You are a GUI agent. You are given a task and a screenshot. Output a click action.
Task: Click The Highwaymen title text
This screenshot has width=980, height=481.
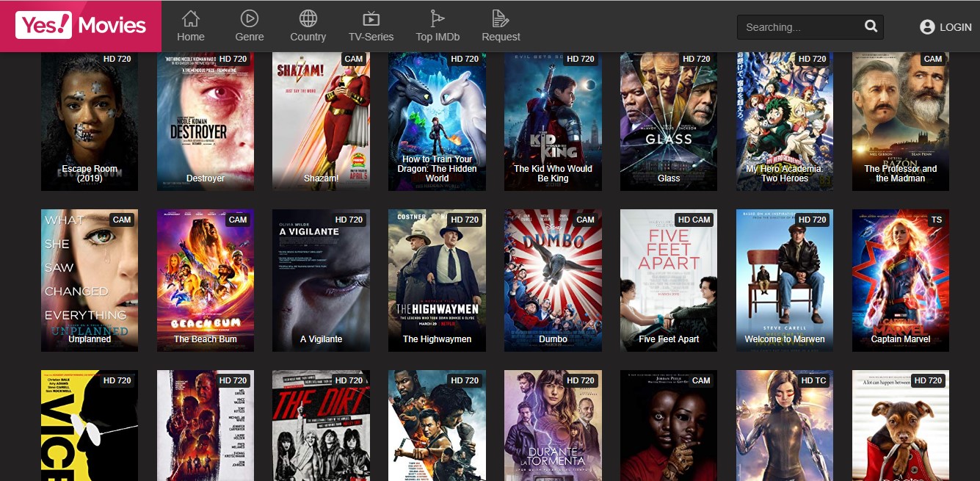[x=437, y=339]
